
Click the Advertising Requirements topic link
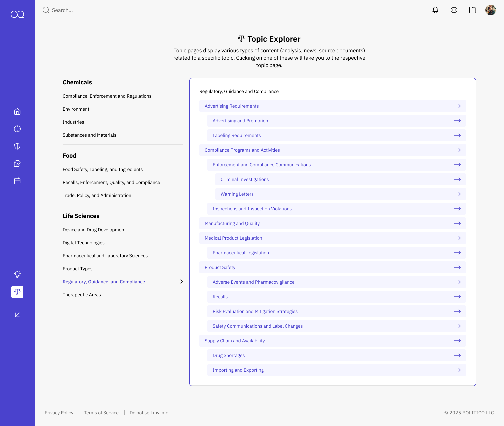(232, 106)
